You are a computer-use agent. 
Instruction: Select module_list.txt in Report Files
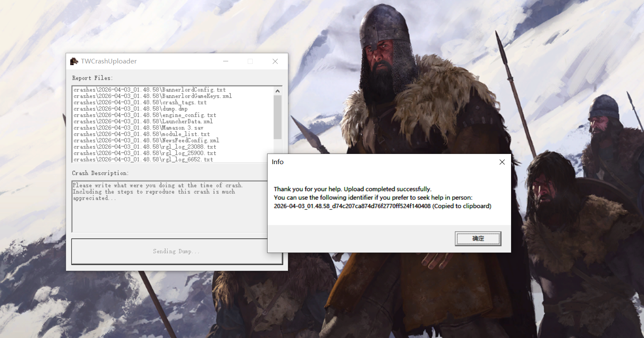tap(141, 134)
